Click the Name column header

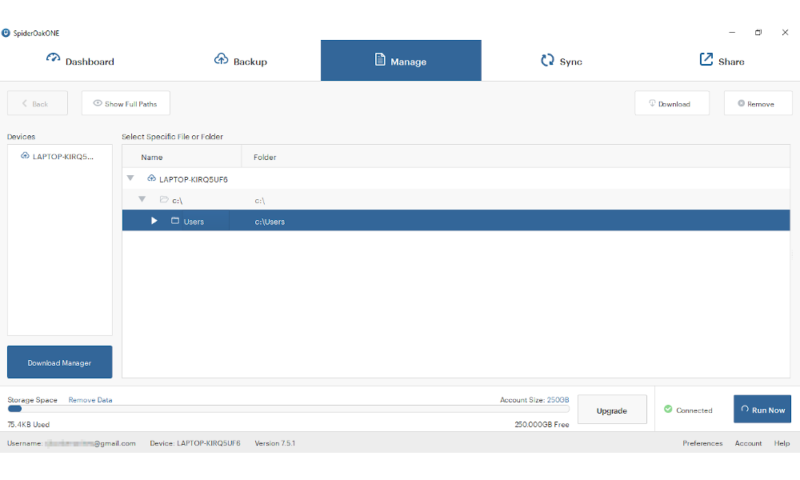pyautogui.click(x=182, y=157)
